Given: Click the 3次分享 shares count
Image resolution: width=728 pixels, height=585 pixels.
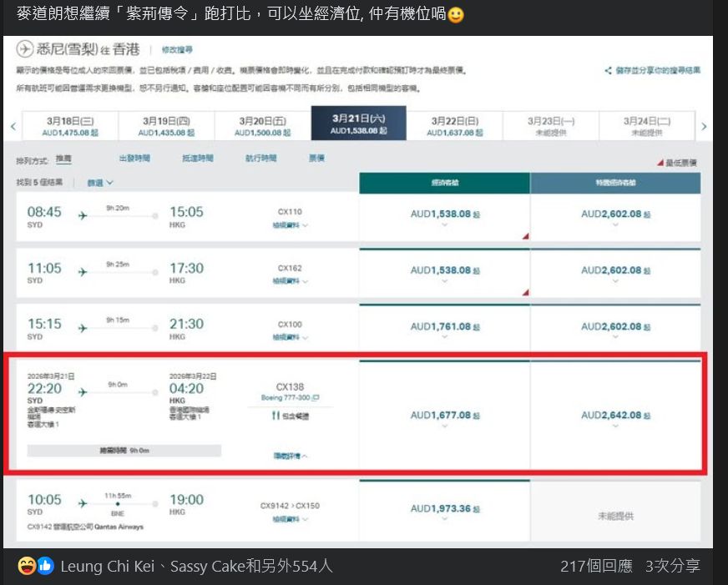Looking at the screenshot, I should point(672,566).
